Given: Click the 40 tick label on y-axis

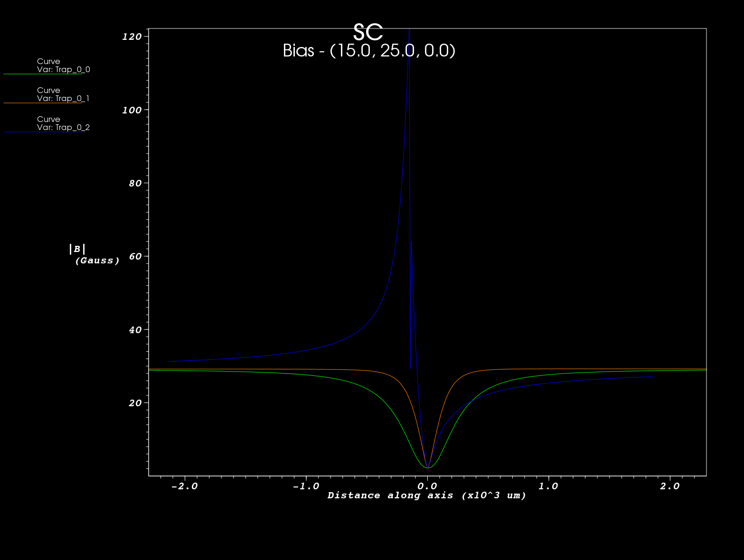Looking at the screenshot, I should pyautogui.click(x=135, y=330).
